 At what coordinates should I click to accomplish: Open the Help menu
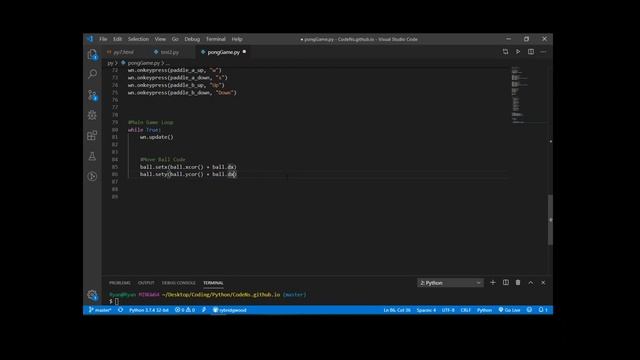tap(237, 39)
